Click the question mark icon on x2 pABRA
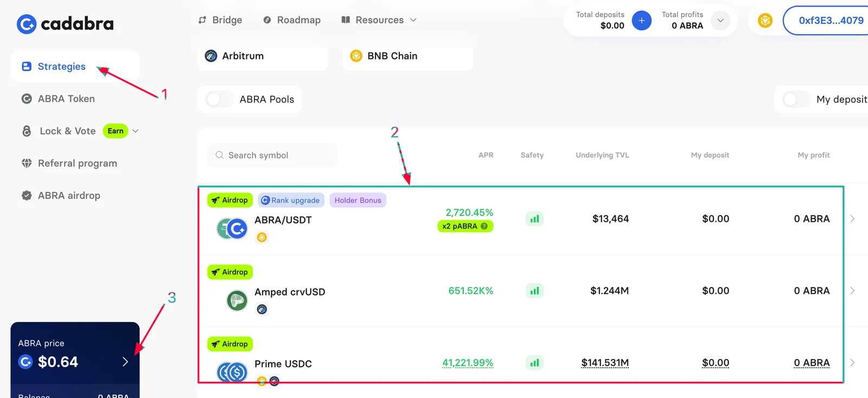The width and height of the screenshot is (868, 398). point(484,226)
